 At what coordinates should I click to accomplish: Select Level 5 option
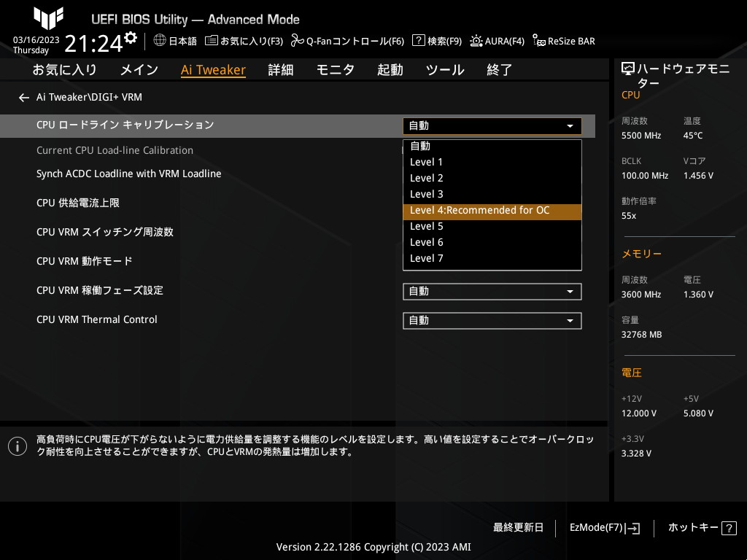click(492, 226)
